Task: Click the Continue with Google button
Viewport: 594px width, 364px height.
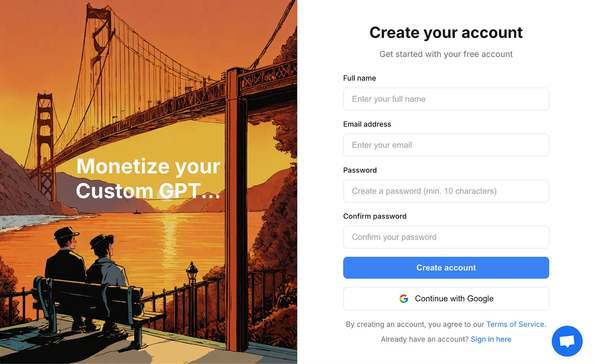Action: (446, 299)
